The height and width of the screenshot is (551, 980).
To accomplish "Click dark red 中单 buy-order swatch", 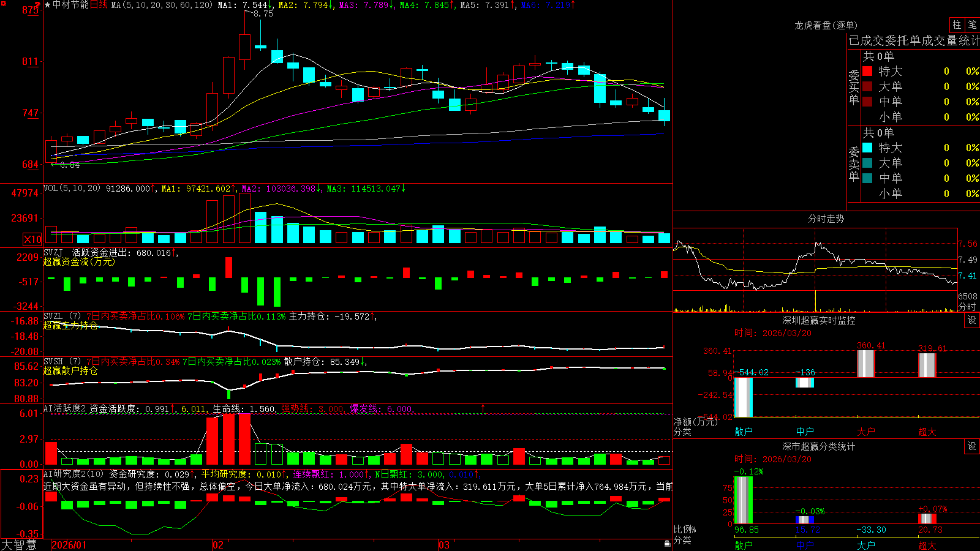I will [x=867, y=102].
